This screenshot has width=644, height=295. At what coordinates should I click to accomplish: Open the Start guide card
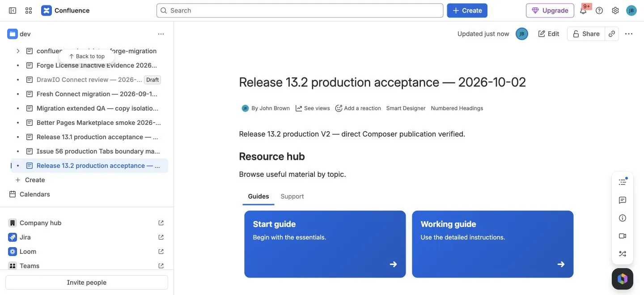click(325, 244)
